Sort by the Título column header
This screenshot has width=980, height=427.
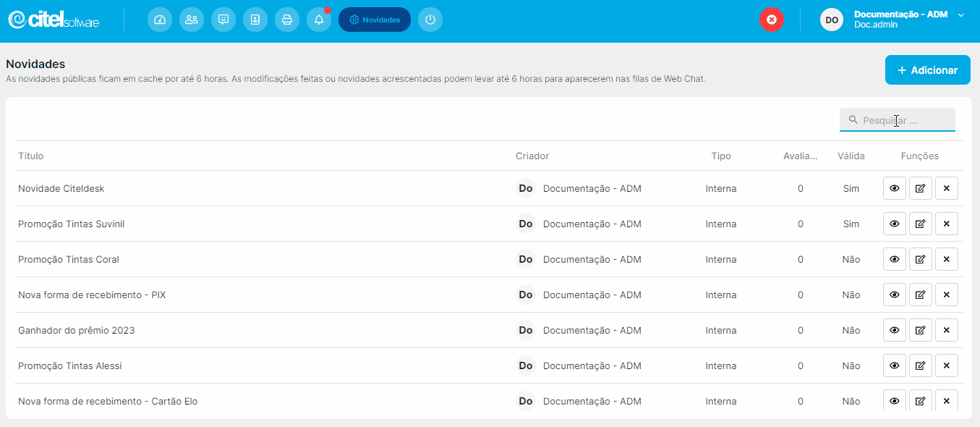(31, 156)
